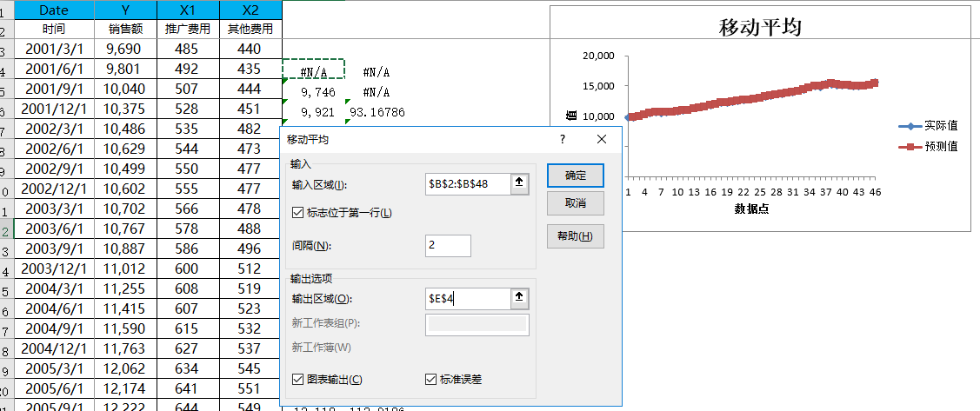The width and height of the screenshot is (980, 411).
Task: Select the chart plot line series
Action: point(752,101)
